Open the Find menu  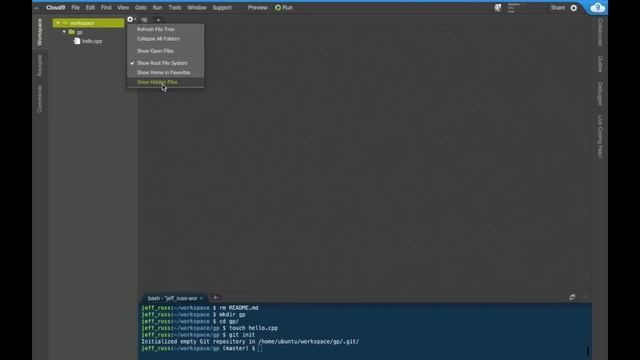coord(106,8)
